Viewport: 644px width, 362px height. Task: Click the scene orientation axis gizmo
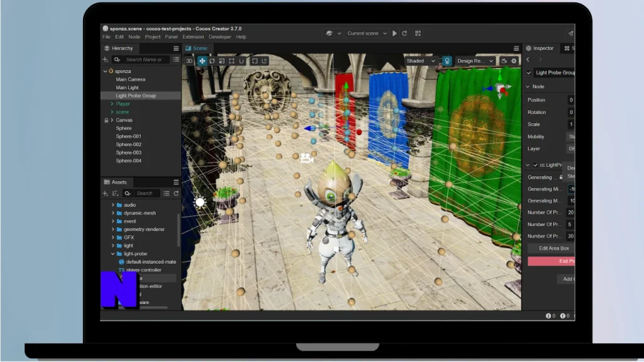499,87
